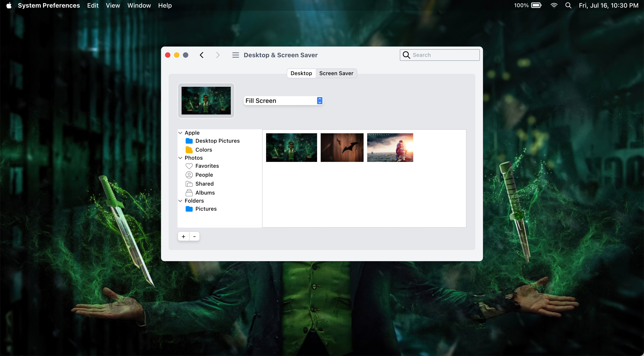Click the blue Desktop Pictures folder icon
Screen dimensions: 644x356
click(x=189, y=141)
